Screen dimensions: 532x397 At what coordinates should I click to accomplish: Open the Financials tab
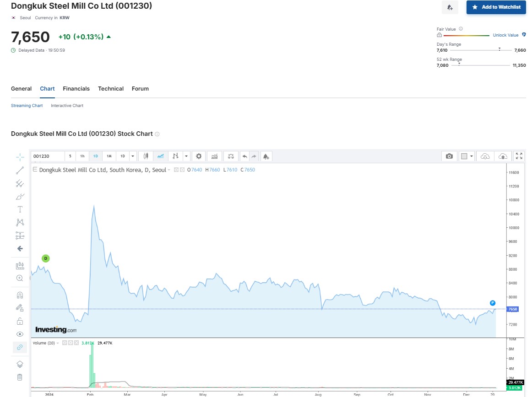pyautogui.click(x=76, y=89)
